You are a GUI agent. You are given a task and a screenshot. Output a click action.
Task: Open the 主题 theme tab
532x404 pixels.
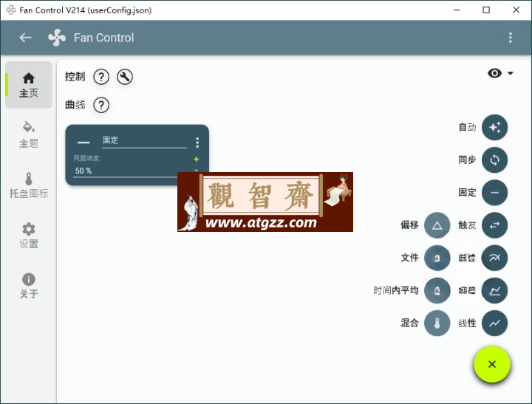coord(29,134)
